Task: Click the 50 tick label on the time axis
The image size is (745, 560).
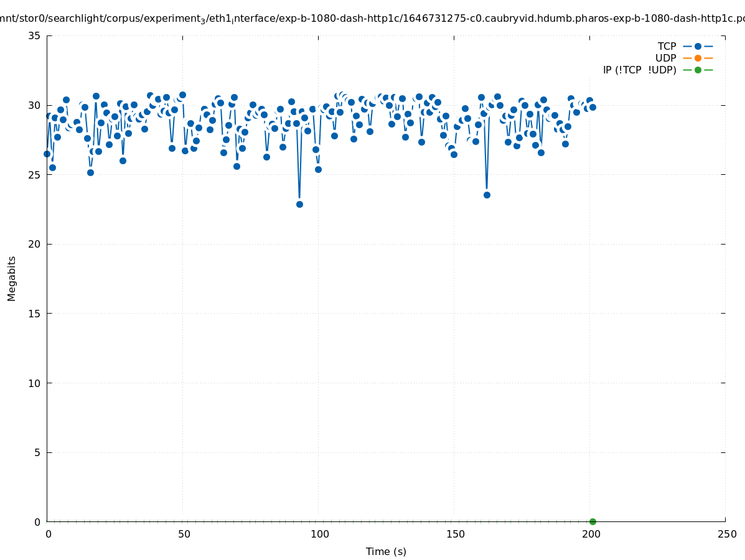Action: point(184,534)
